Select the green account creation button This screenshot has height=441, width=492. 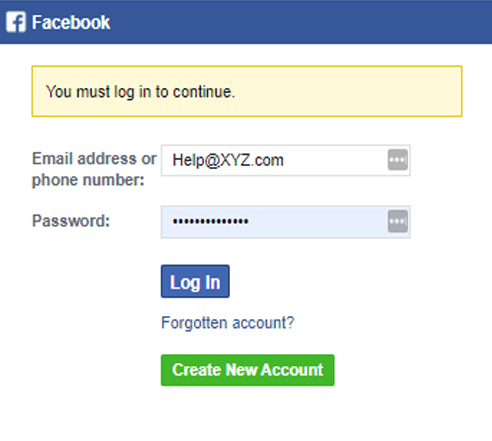[248, 370]
